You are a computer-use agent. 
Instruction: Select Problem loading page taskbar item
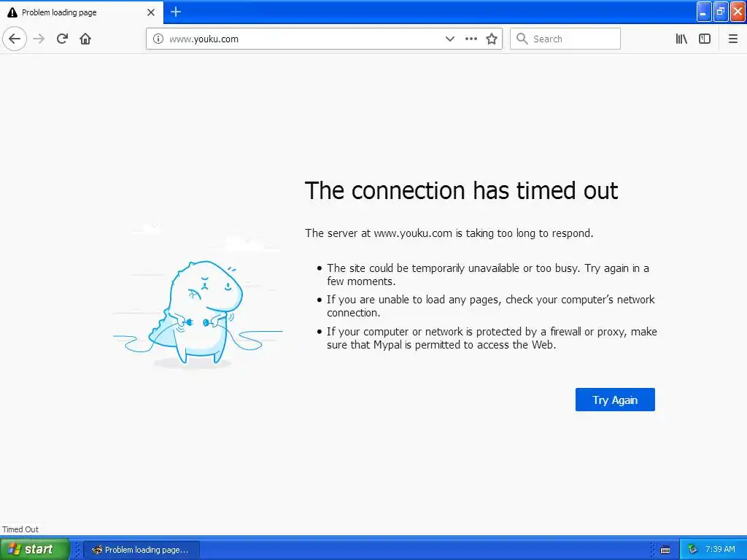pos(142,550)
